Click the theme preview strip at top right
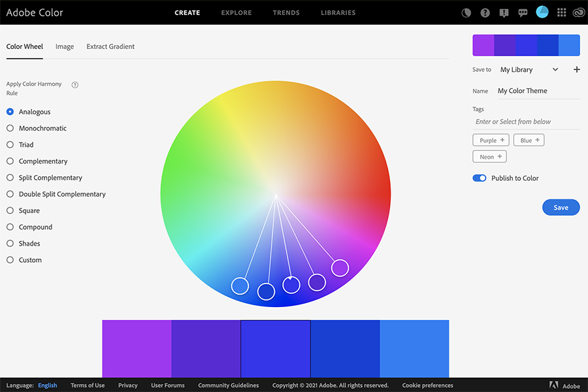Image resolution: width=588 pixels, height=392 pixels. (526, 45)
